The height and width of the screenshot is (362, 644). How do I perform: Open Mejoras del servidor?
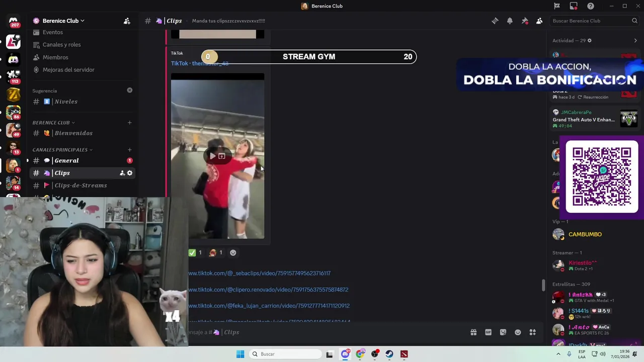68,70
